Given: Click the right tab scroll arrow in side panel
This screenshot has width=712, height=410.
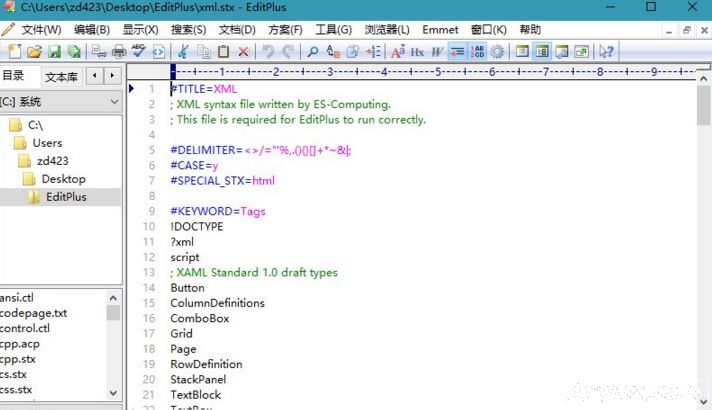Looking at the screenshot, I should click(112, 75).
